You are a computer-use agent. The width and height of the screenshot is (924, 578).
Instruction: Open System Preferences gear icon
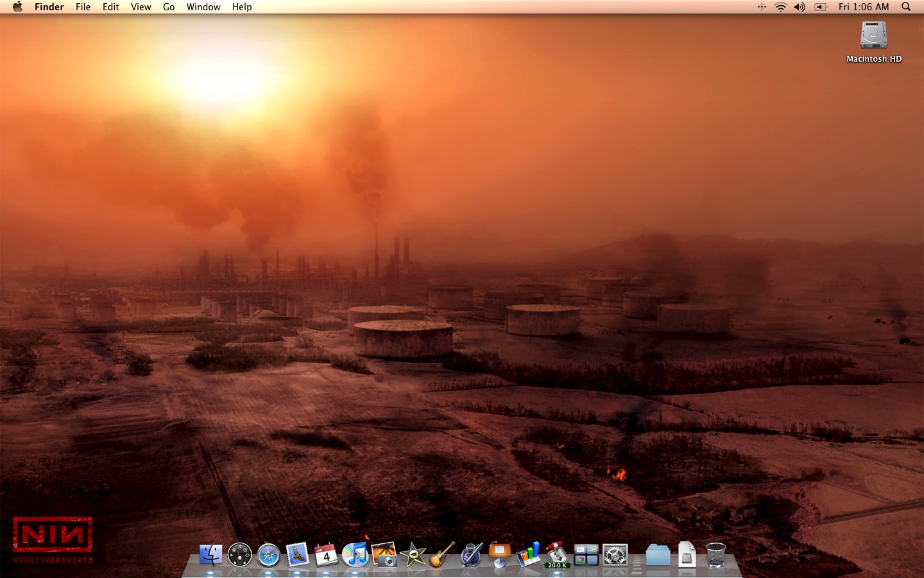pyautogui.click(x=615, y=554)
